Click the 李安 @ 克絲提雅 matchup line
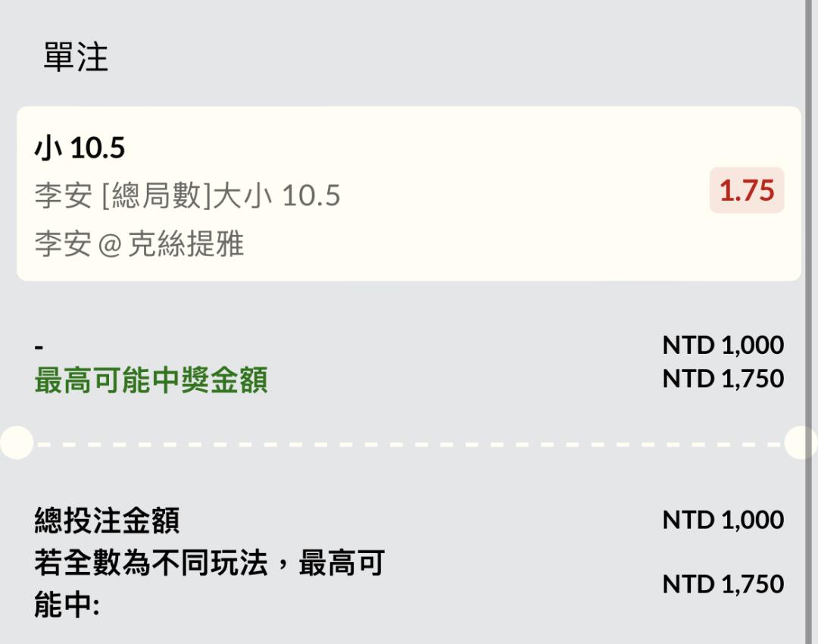Screen dimensions: 818x644 point(139,244)
